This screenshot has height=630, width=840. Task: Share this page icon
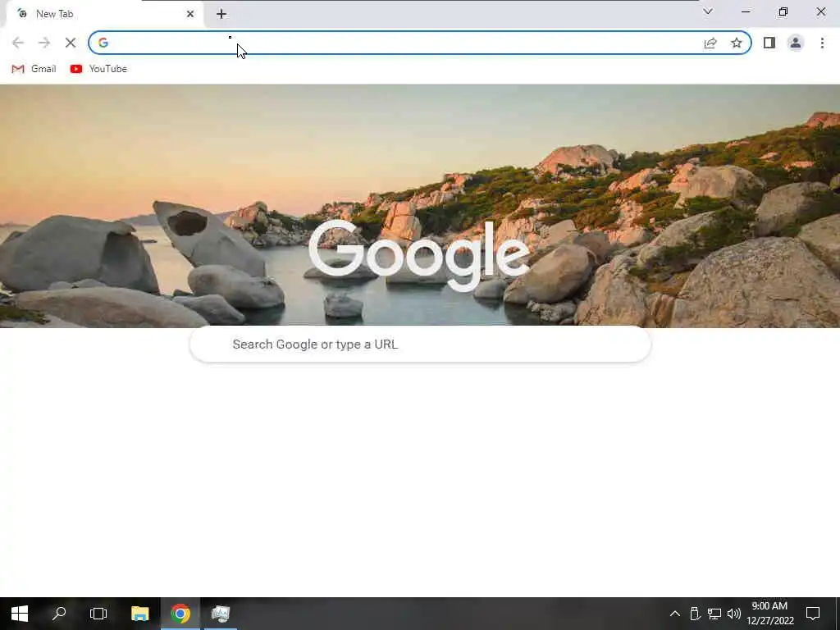click(x=710, y=43)
